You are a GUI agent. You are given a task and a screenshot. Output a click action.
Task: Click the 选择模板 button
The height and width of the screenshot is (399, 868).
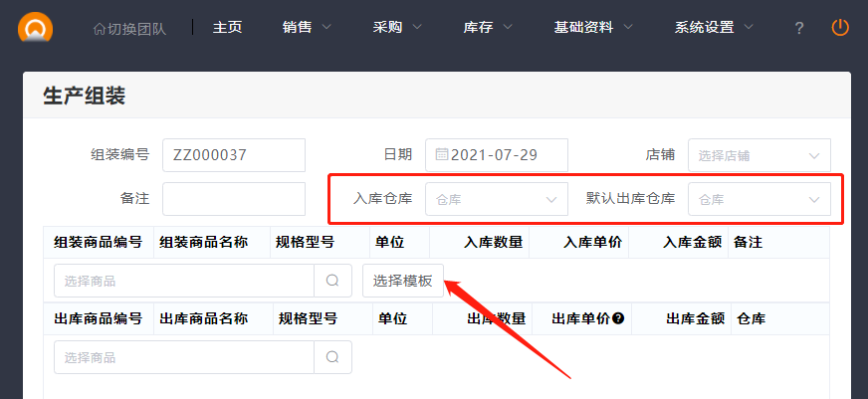402,281
